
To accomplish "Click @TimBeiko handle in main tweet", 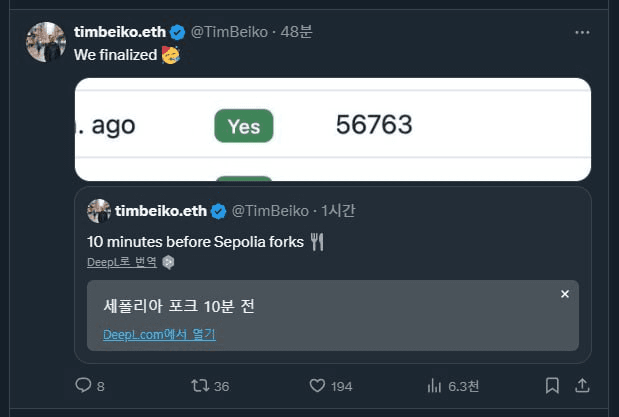I will tap(229, 32).
